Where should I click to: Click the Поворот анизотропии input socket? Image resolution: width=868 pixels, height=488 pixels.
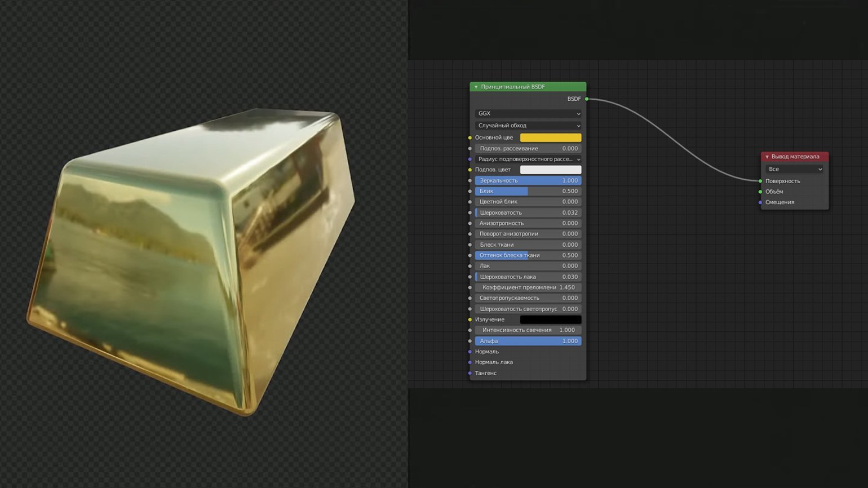(470, 234)
